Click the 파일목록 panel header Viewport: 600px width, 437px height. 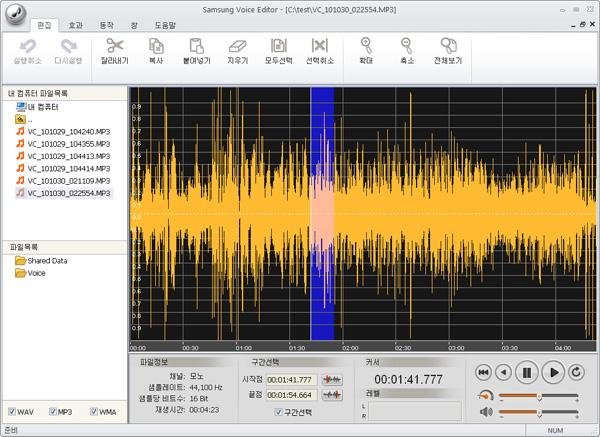[65, 247]
